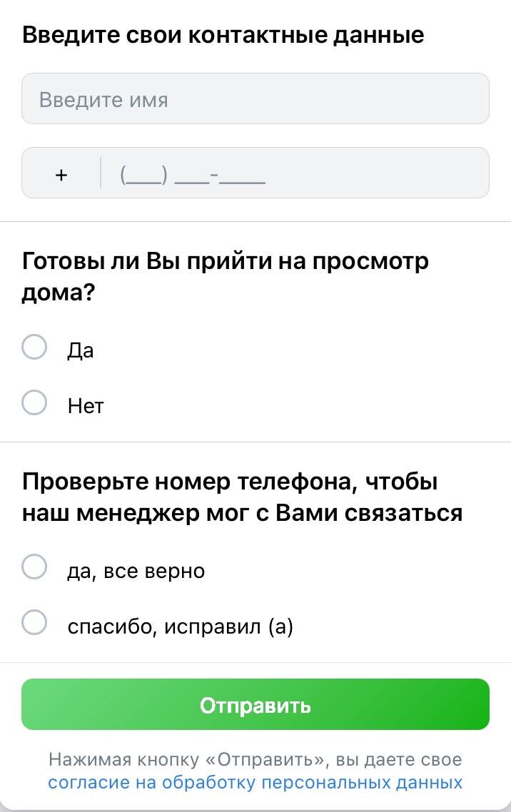Click the "да, все верно" label text
The width and height of the screenshot is (511, 812).
[136, 571]
